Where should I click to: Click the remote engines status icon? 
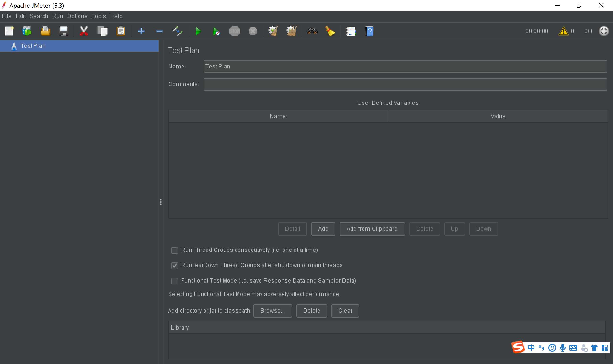point(603,31)
